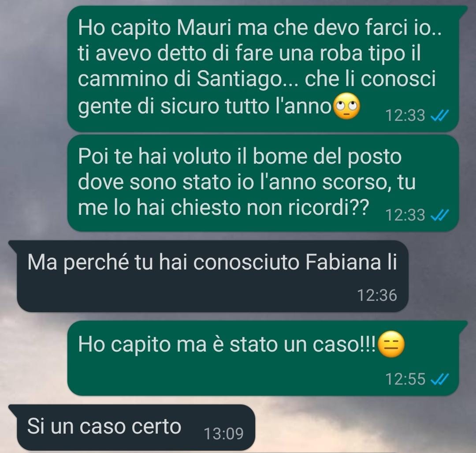Screen dimensions: 476x453
Task: Tap blue double-check on first 12:33 message
Action: coord(440,116)
